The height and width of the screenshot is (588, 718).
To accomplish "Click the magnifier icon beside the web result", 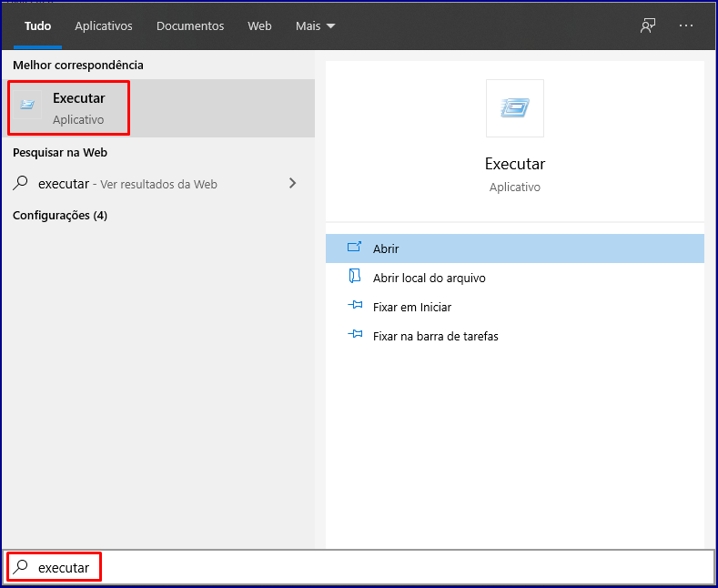I will (x=21, y=183).
